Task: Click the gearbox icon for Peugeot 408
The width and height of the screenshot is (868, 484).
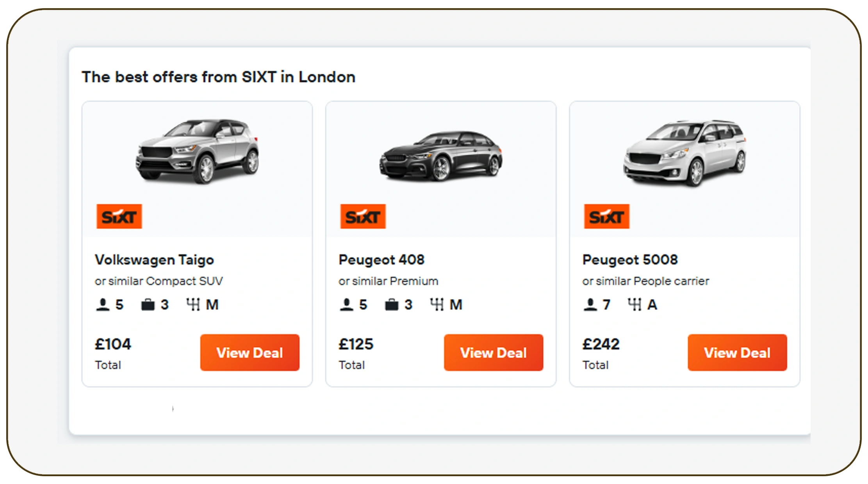Action: 437,304
